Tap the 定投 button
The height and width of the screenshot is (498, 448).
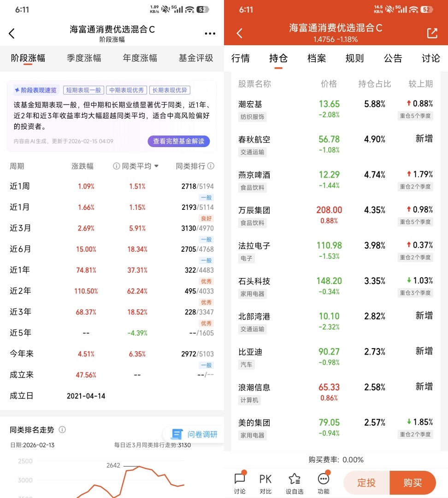coord(366,483)
